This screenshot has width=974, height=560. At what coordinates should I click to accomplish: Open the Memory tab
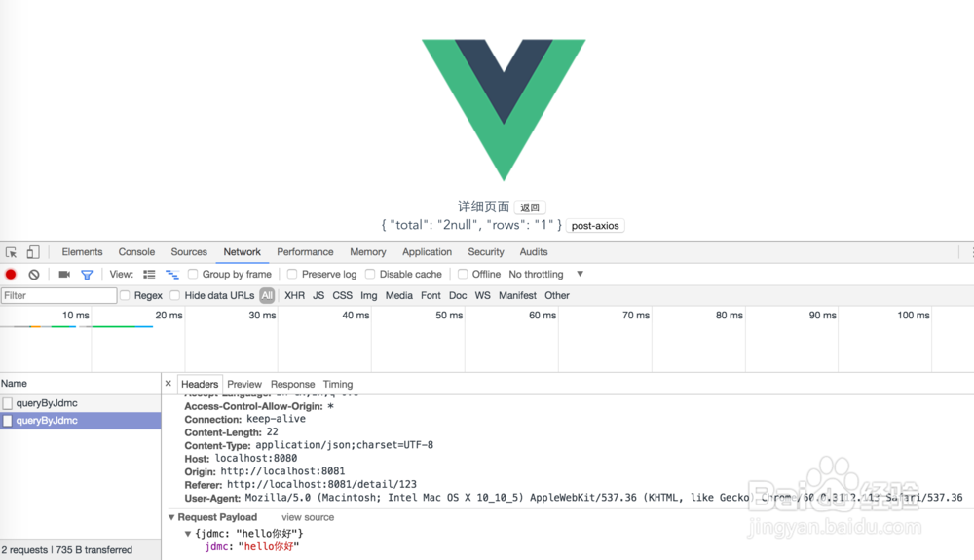pos(368,252)
